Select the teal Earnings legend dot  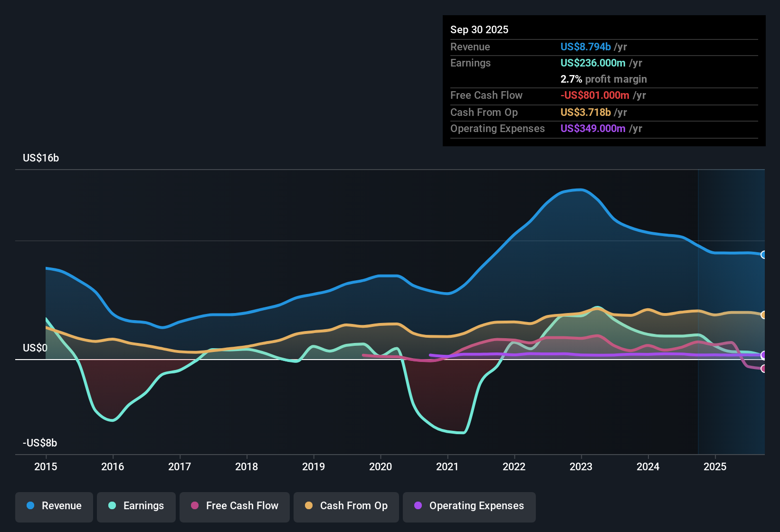pos(112,506)
